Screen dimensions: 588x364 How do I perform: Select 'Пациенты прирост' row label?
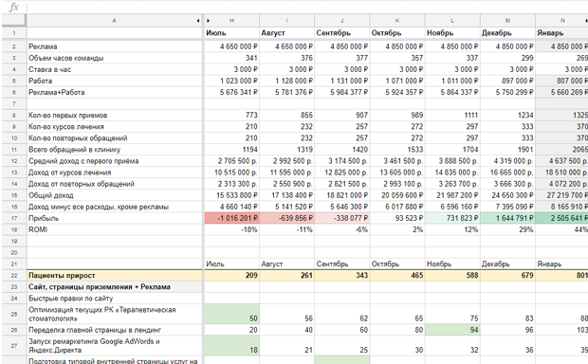[115, 275]
